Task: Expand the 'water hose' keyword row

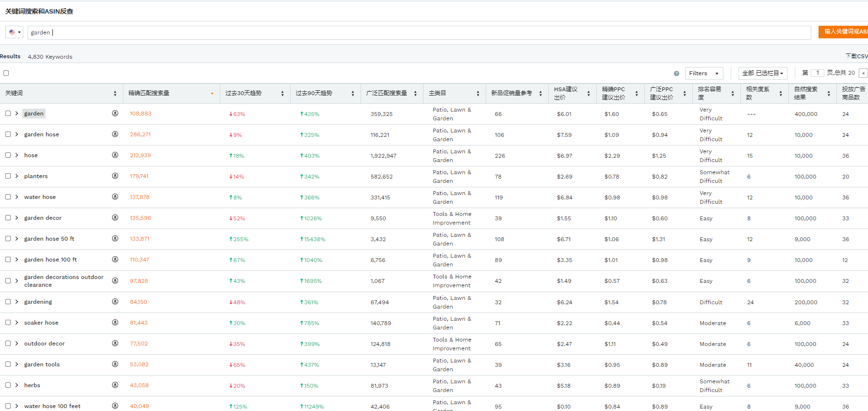Action: [16, 197]
